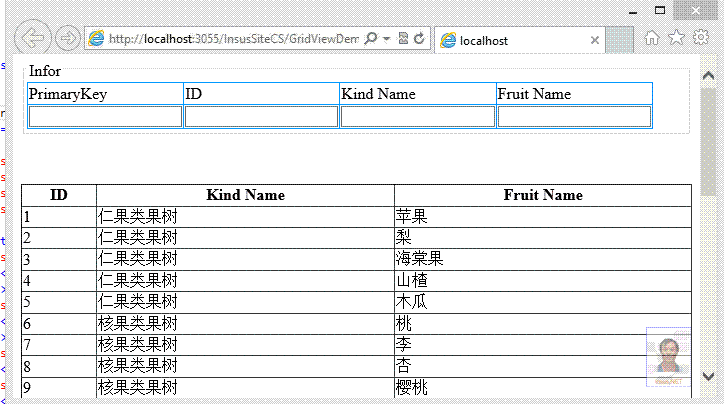Screen dimensions: 724x404
Task: Refresh the page with the reload icon
Action: [x=419, y=38]
